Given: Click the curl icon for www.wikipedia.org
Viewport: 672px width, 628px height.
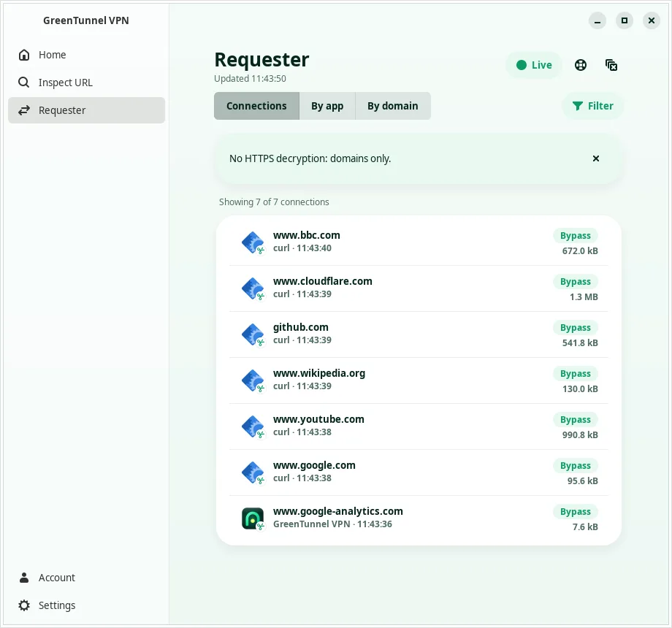Looking at the screenshot, I should (253, 380).
